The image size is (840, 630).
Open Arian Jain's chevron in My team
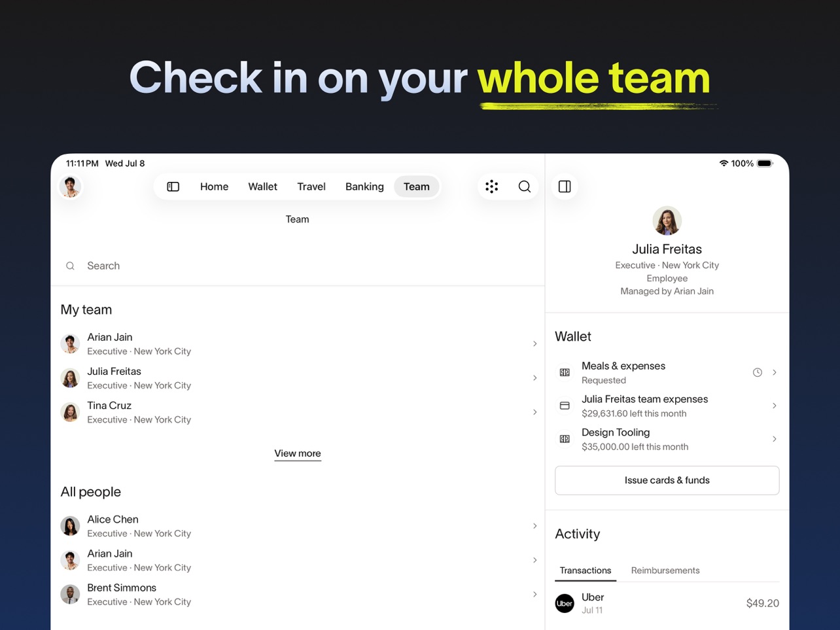[x=534, y=343]
